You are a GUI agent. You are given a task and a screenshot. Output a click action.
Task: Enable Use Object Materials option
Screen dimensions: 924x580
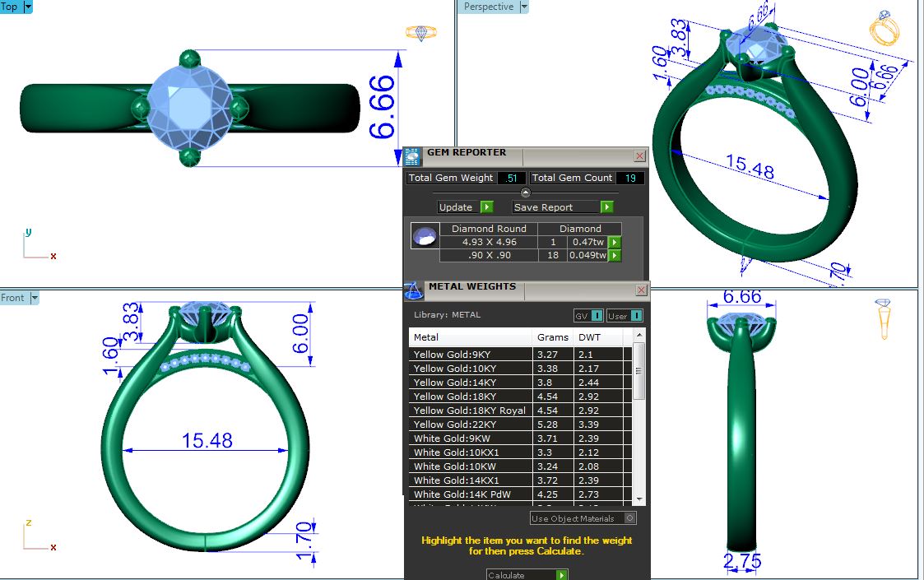(x=629, y=518)
